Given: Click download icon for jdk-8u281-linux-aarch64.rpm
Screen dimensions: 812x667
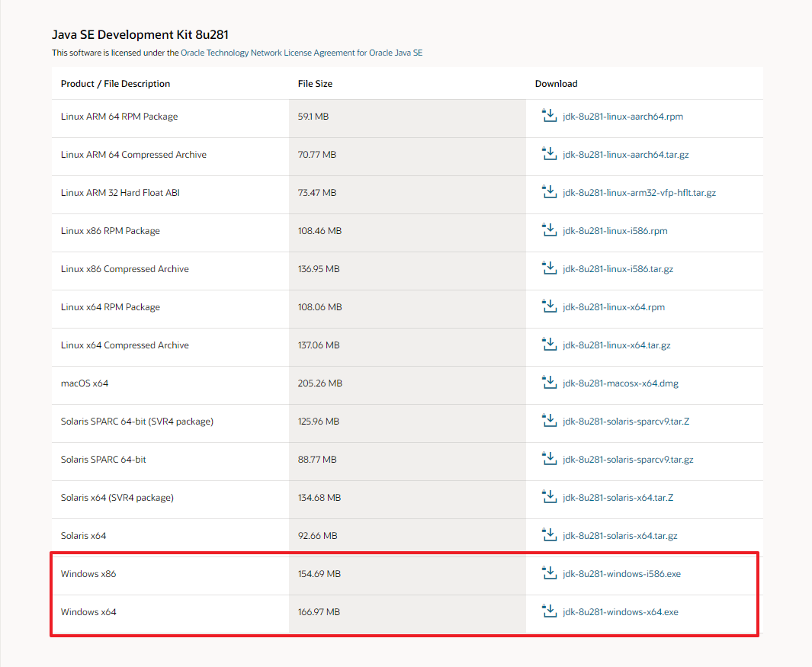Looking at the screenshot, I should click(x=549, y=115).
